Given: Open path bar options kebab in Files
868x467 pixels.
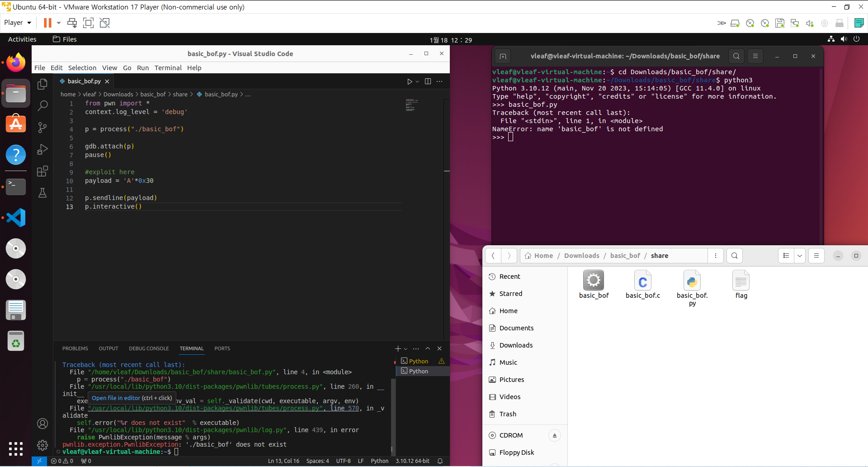Looking at the screenshot, I should tap(716, 256).
